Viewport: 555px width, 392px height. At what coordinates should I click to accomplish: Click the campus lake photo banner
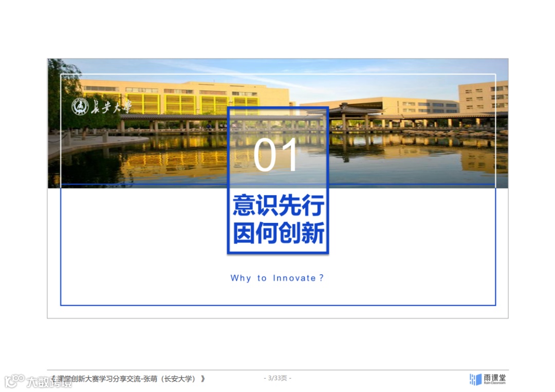278,123
